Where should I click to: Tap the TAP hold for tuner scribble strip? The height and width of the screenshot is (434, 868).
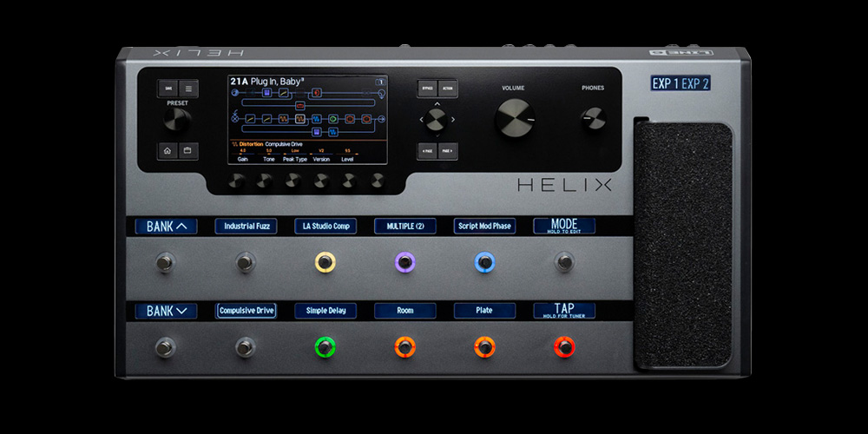[x=565, y=311]
